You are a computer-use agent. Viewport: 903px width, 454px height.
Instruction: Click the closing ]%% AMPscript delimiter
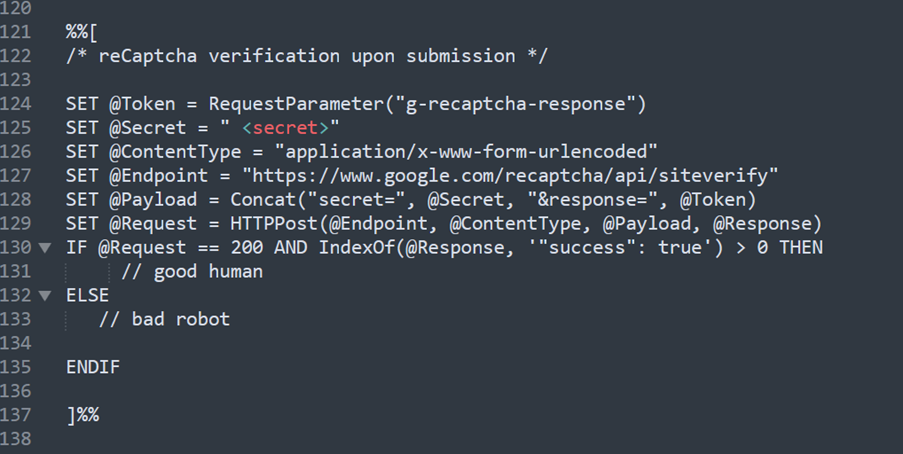click(83, 415)
